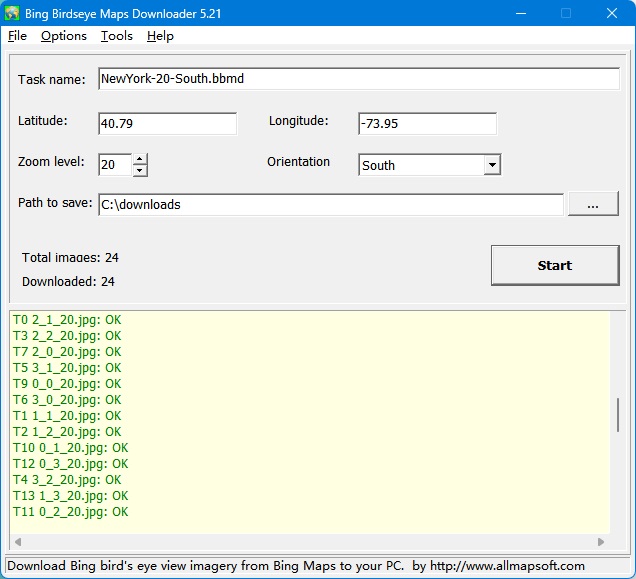Screen dimensions: 636x579
Task: Select the log entry T11 0_2_20.jpg
Action: tap(71, 512)
